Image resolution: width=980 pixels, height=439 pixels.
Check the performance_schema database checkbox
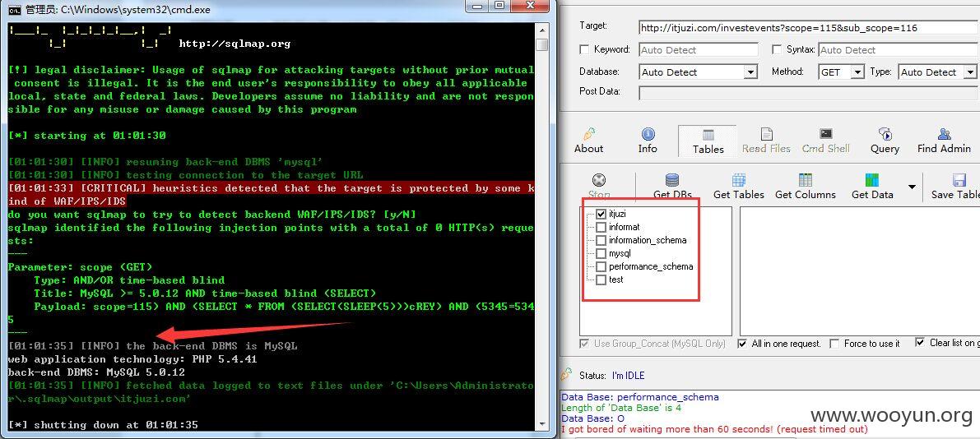coord(601,266)
